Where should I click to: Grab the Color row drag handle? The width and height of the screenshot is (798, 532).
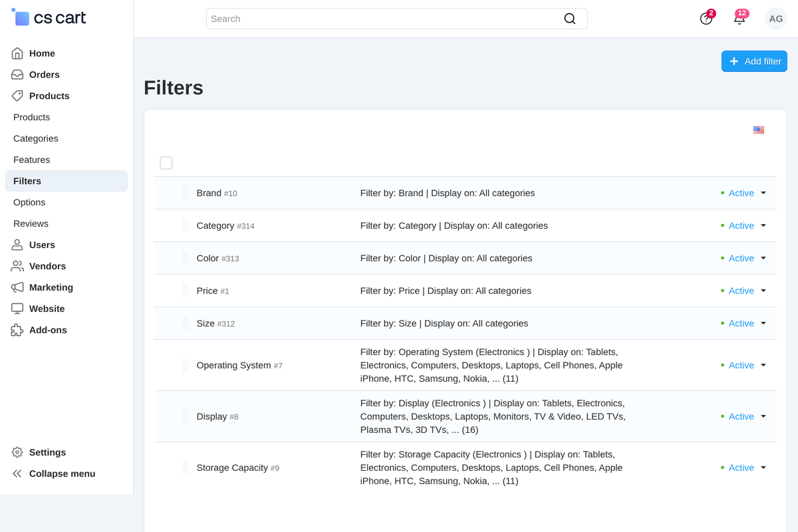click(186, 258)
